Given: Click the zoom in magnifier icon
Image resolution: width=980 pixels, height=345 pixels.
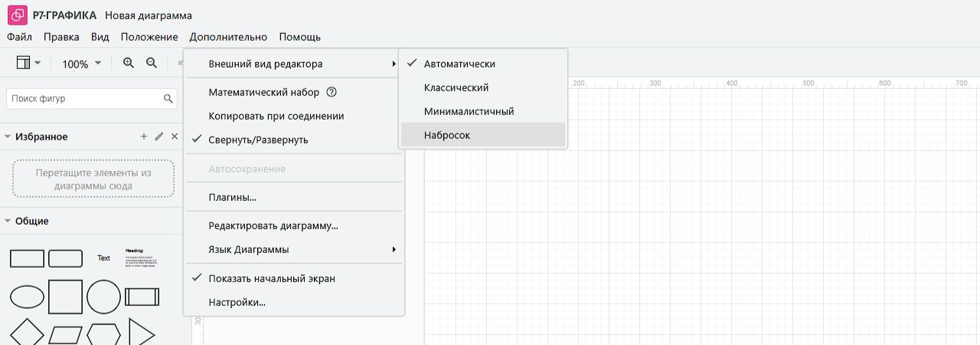Looking at the screenshot, I should pyautogui.click(x=129, y=64).
